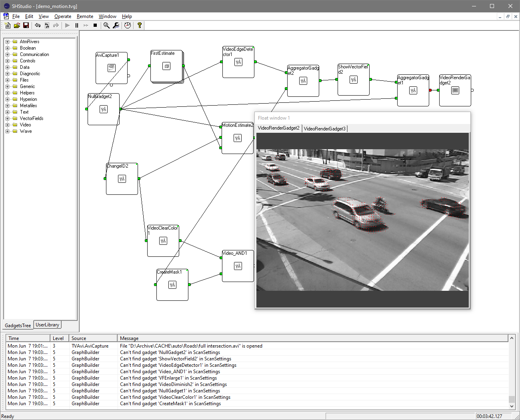Pause the graph with the toolbar pause button
The width and height of the screenshot is (520, 420).
coord(76,25)
